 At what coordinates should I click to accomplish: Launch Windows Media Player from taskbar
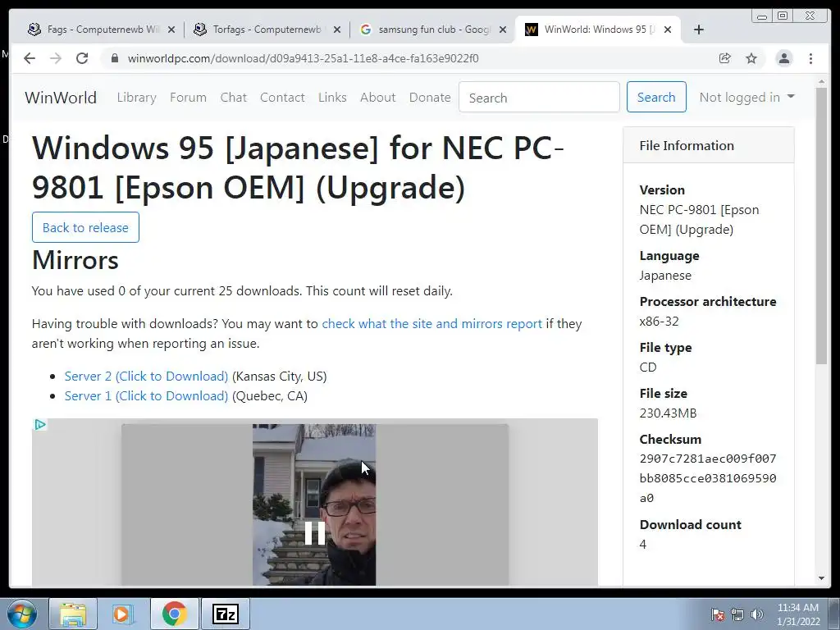pyautogui.click(x=123, y=614)
